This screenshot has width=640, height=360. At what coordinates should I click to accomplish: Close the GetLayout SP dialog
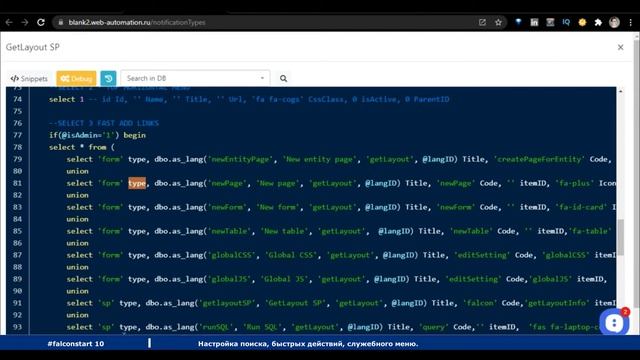click(620, 47)
